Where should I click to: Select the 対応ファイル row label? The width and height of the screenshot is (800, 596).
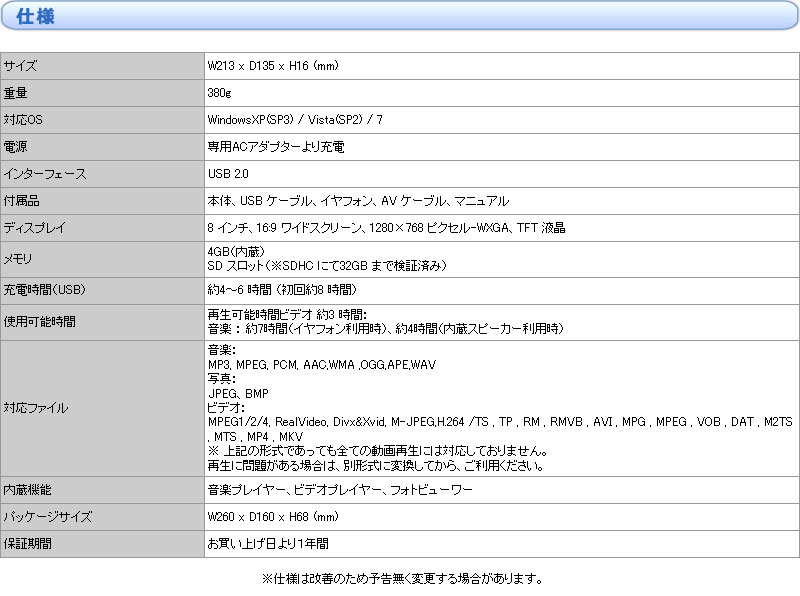click(36, 408)
